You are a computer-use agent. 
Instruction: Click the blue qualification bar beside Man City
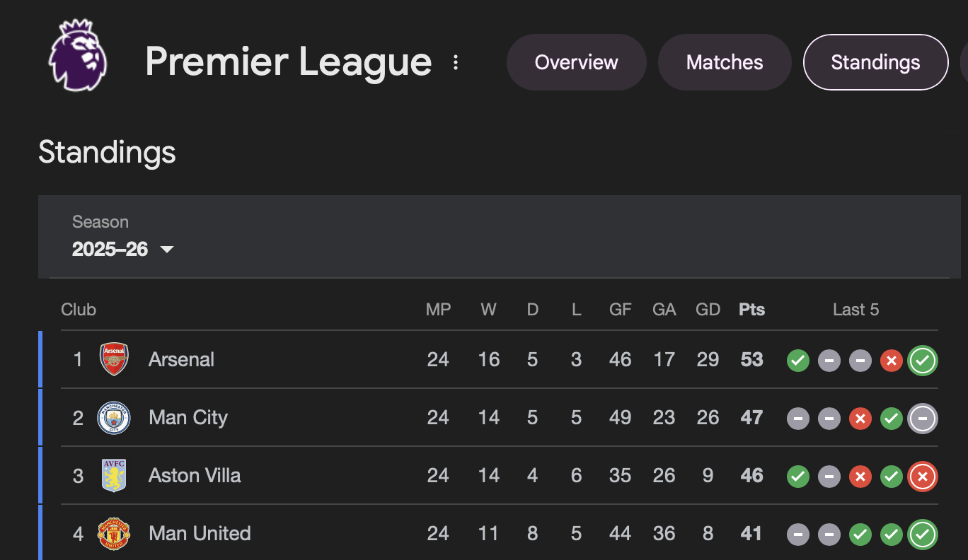(40, 417)
